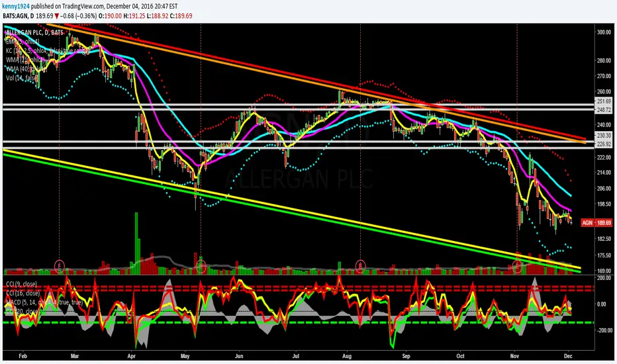Screen dimensions: 617x364
Task: Open the earnings marker E in May
Action: (x=201, y=265)
